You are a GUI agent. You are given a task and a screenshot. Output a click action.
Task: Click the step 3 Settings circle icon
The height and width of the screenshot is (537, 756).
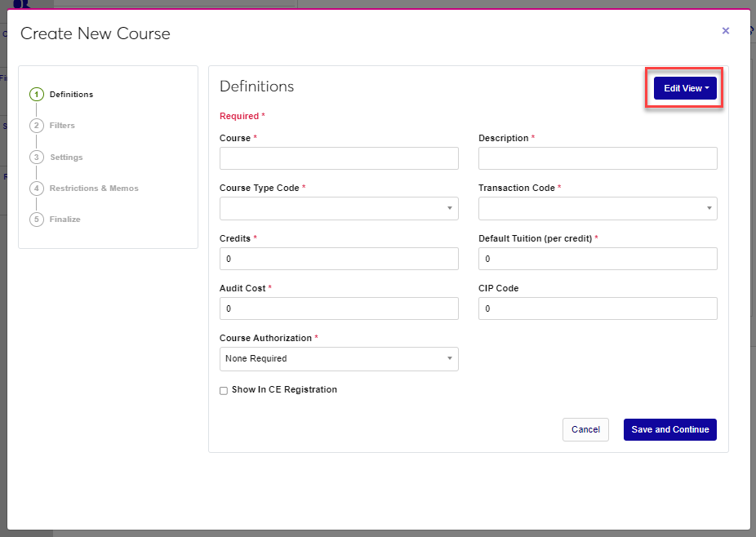tap(36, 157)
